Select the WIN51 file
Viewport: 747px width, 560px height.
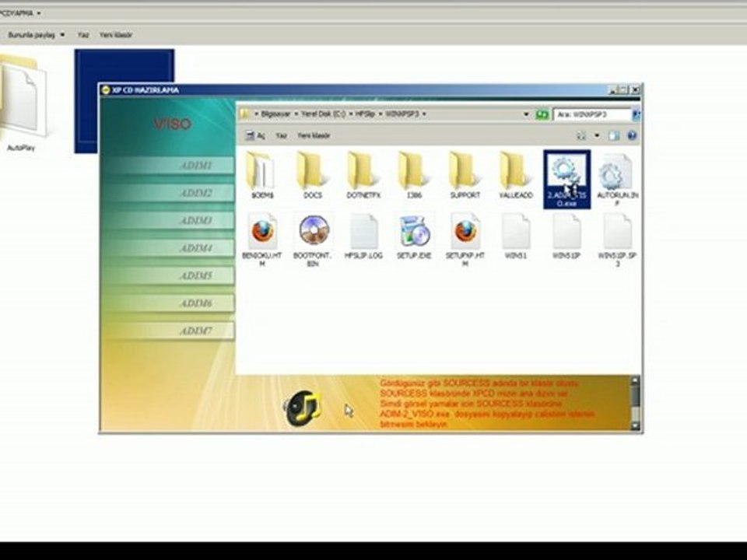point(516,236)
